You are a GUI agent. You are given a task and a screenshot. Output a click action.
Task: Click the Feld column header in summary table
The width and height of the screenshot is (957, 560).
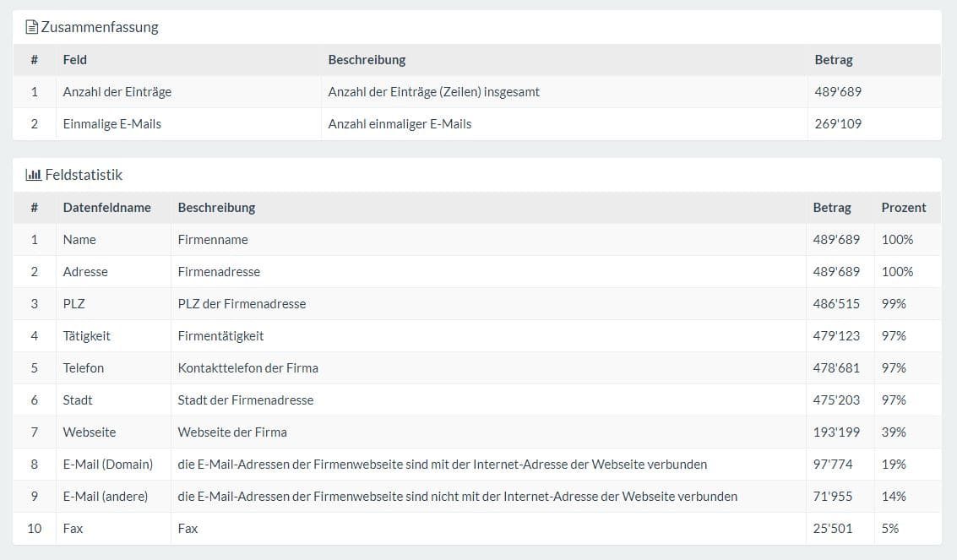75,60
